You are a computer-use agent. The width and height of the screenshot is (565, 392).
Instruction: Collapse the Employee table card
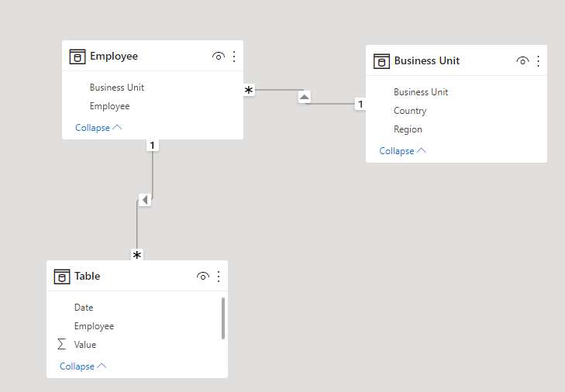click(98, 128)
